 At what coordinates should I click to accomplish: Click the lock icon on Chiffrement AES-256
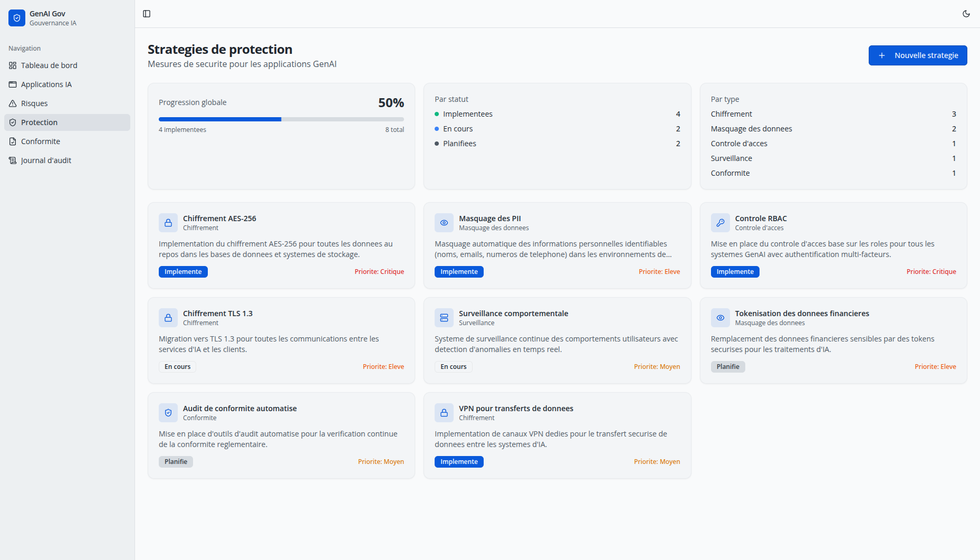pos(168,223)
